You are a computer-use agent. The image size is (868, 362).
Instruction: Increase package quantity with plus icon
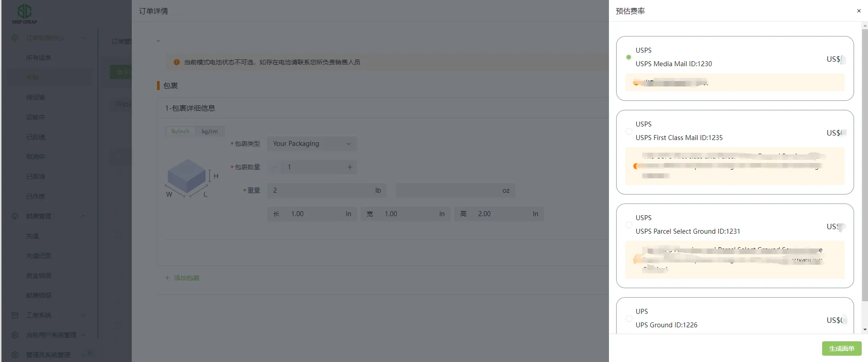point(349,167)
